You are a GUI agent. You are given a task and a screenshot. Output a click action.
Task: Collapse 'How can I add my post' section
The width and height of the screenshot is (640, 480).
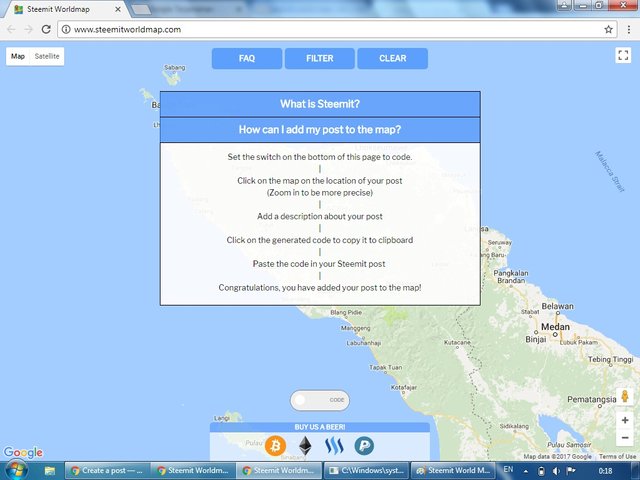click(320, 130)
